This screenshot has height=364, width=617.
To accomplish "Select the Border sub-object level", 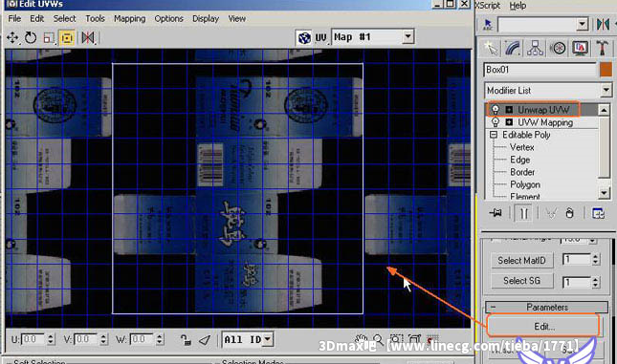I will (x=522, y=172).
